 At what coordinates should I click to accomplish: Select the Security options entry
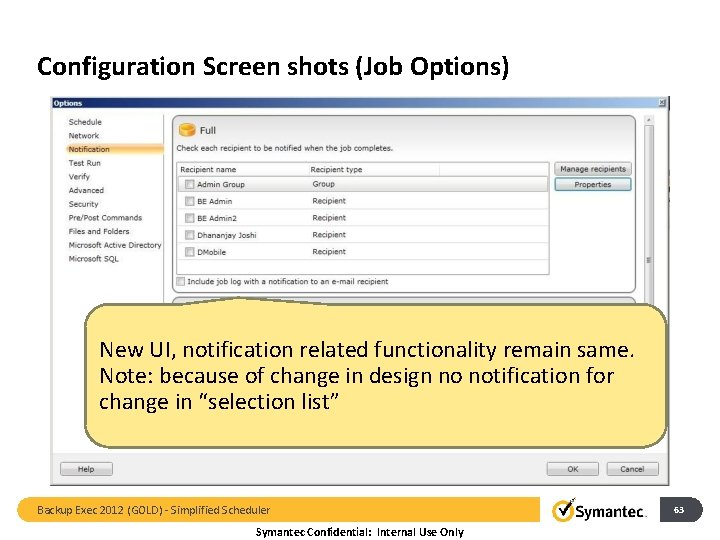(x=83, y=204)
